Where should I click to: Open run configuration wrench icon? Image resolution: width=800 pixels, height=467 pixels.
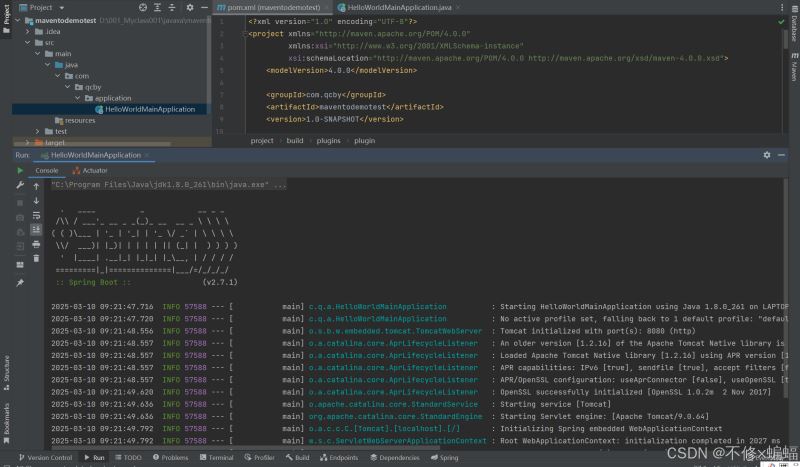(20, 185)
